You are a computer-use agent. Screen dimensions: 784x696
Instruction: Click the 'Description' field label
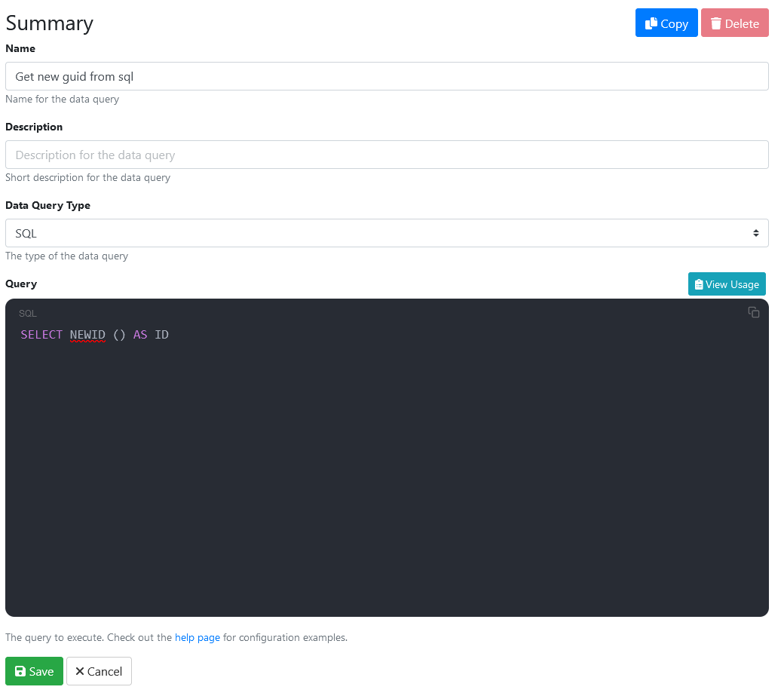(x=34, y=127)
